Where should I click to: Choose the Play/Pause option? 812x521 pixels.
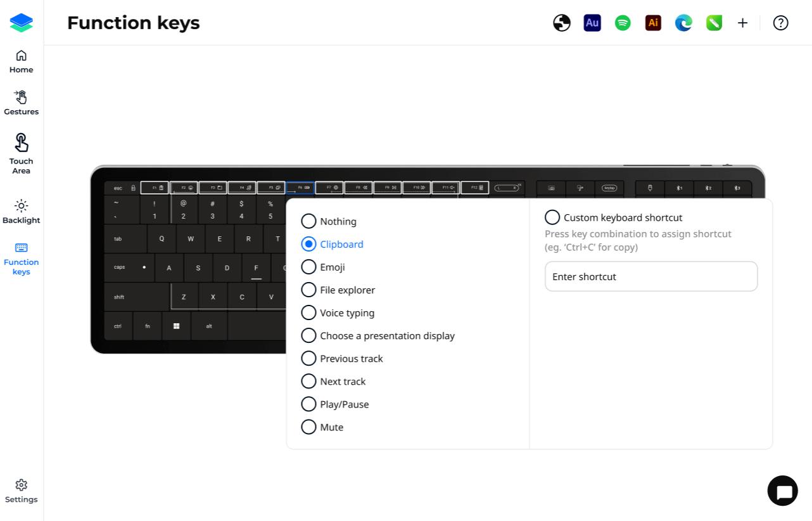[335, 404]
